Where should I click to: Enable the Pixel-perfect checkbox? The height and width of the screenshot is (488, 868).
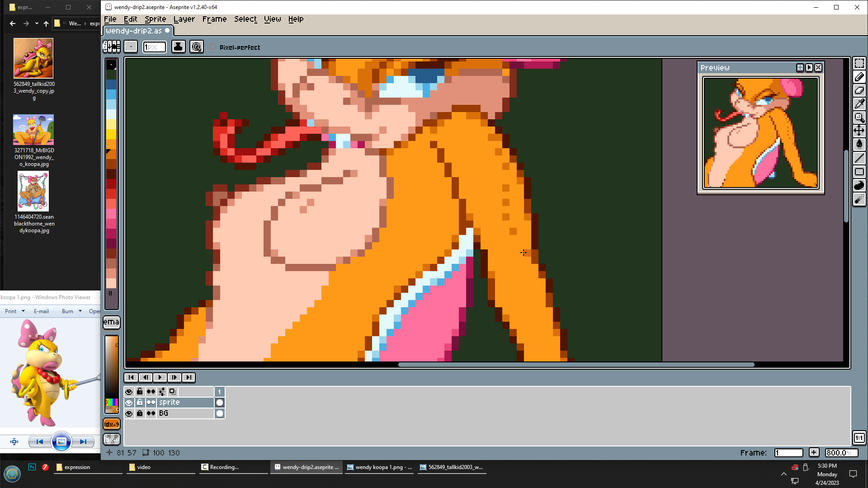click(213, 47)
